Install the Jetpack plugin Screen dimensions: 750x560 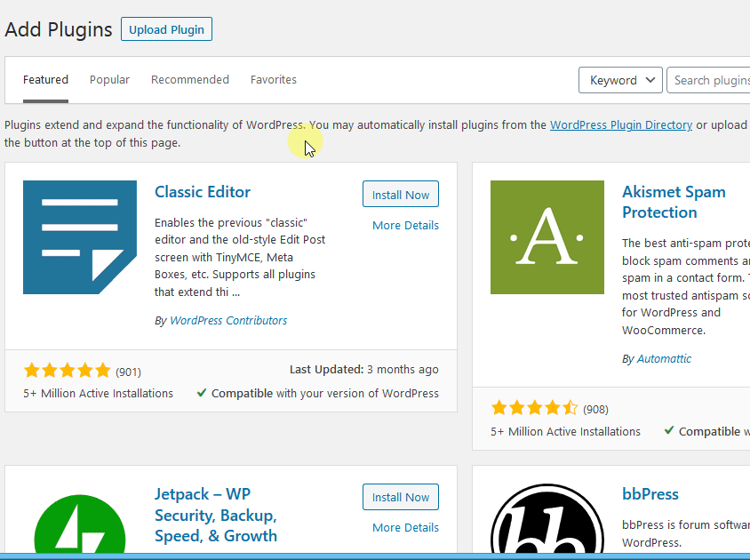pos(400,497)
